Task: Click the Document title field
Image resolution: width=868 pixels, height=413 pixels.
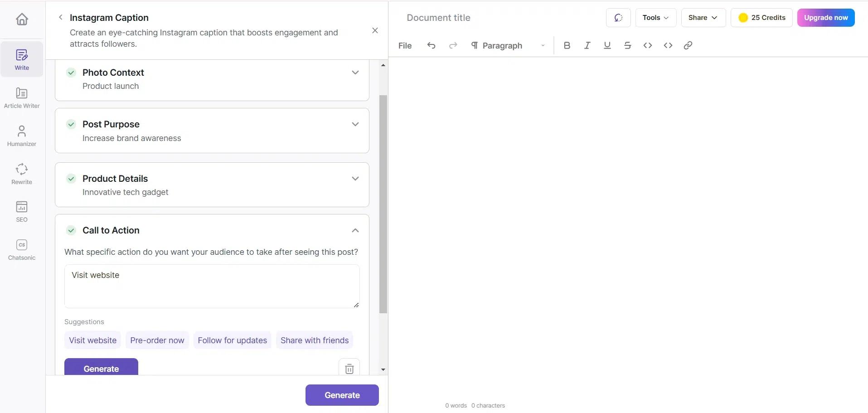Action: tap(438, 18)
